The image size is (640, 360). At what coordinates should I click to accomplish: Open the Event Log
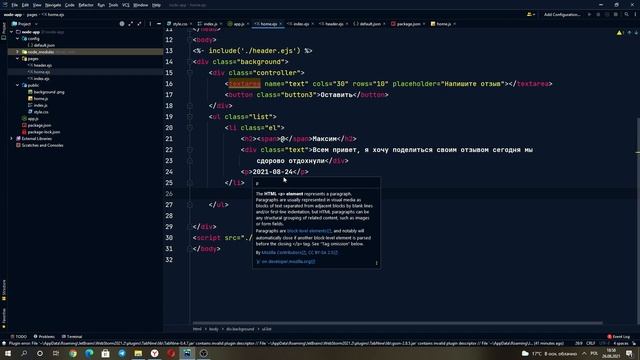[x=619, y=337]
